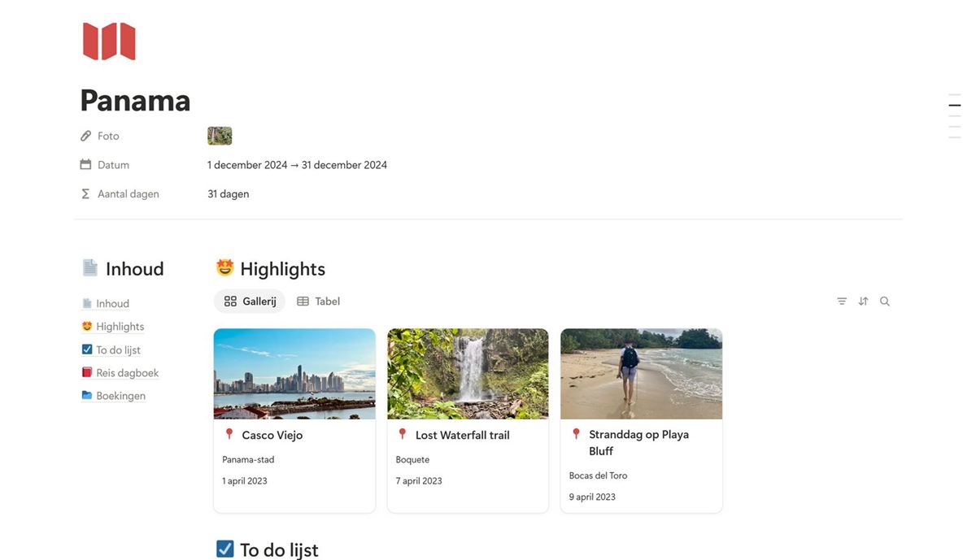Screen dimensions: 976x560
Task: Click the date 1 april 2023
Action: tap(245, 481)
